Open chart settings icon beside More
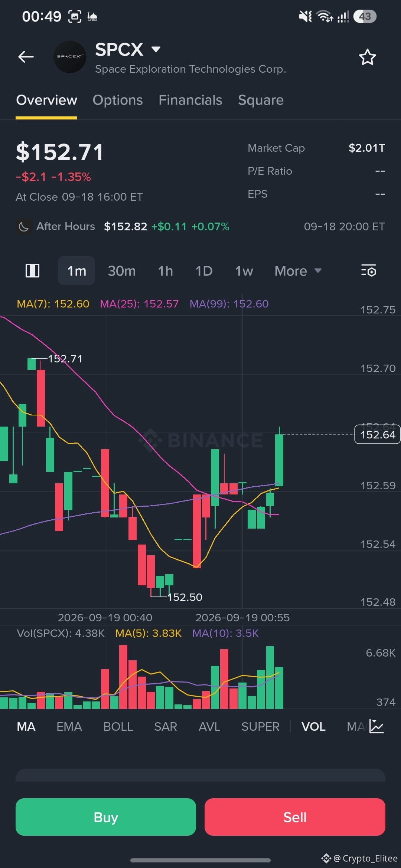401x868 pixels. tap(368, 271)
